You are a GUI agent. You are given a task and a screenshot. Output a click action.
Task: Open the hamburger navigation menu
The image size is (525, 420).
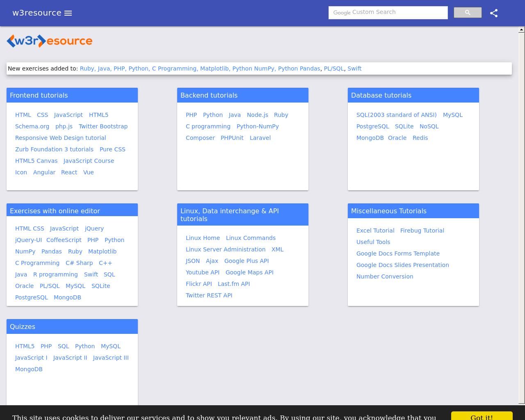tap(68, 13)
